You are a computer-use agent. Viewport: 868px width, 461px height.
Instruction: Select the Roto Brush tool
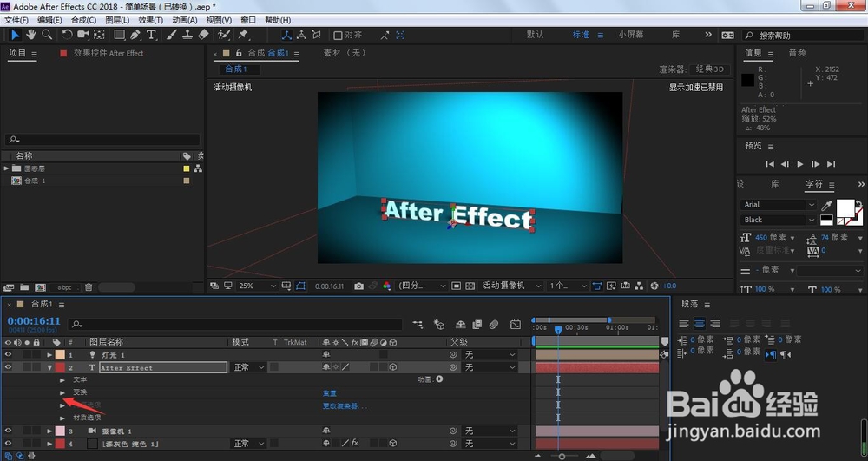224,35
